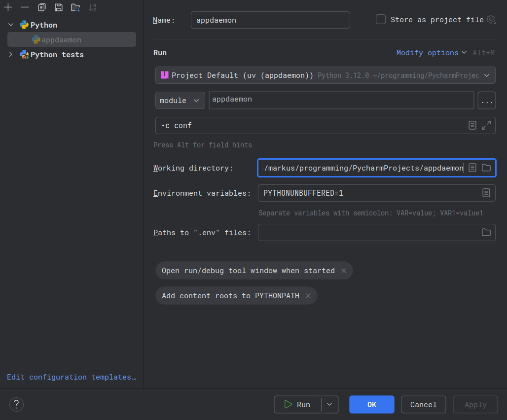This screenshot has height=420, width=507.
Task: Open Edit configuration templates link
Action: tap(72, 377)
